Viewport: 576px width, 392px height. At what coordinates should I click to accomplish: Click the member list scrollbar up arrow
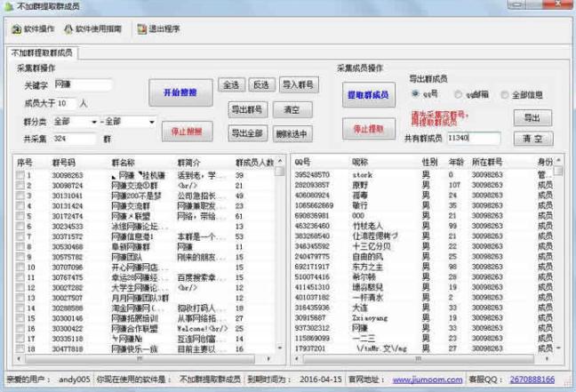559,160
